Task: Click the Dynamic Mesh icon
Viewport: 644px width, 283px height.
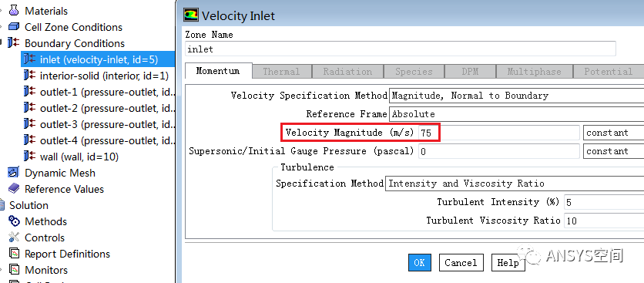Action: [14, 173]
